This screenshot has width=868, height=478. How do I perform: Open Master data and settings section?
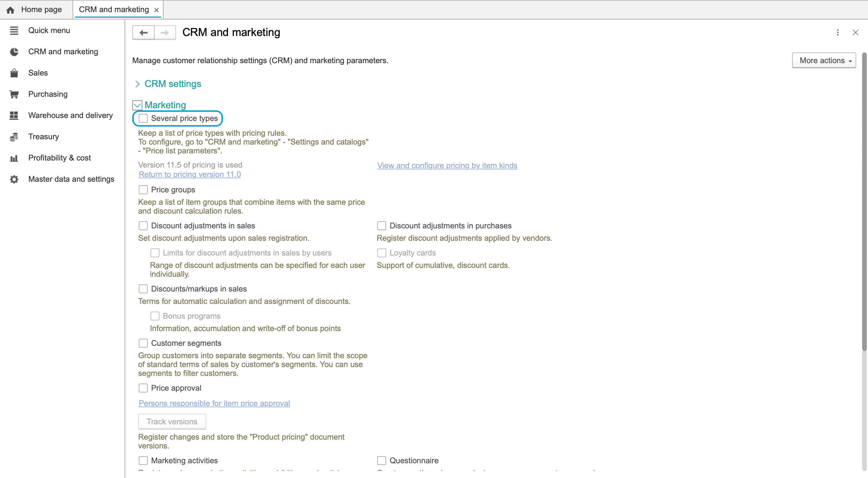click(x=71, y=179)
